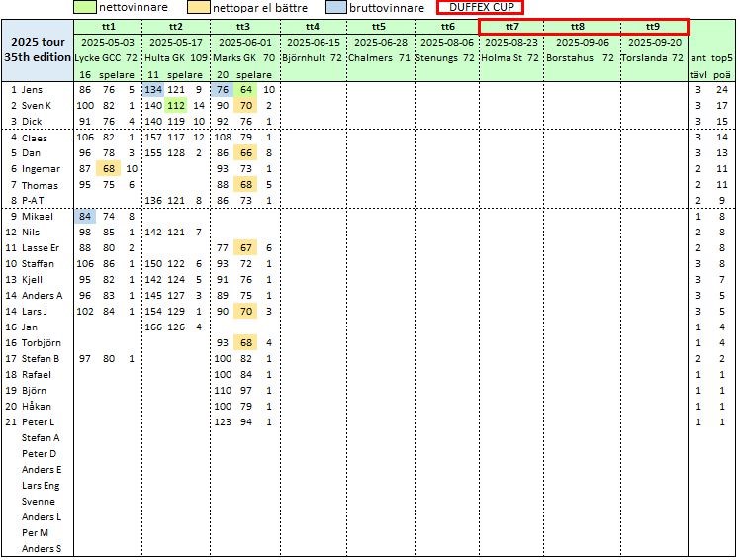This screenshot has height=560, width=740.
Task: Click the Hulta GK course cell
Action: pos(165,58)
